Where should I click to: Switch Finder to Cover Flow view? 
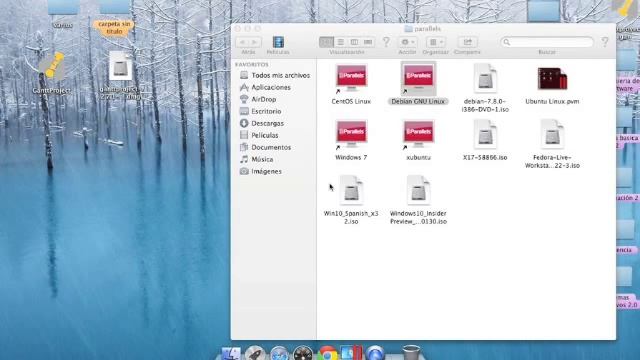point(368,42)
